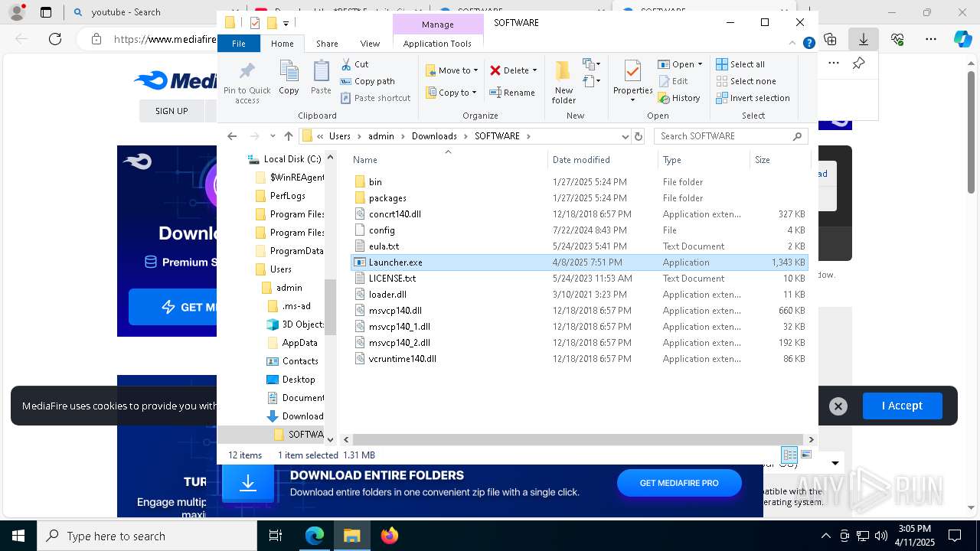Refresh the SOFTWARE folder view
This screenshot has height=551, width=980.
(639, 136)
